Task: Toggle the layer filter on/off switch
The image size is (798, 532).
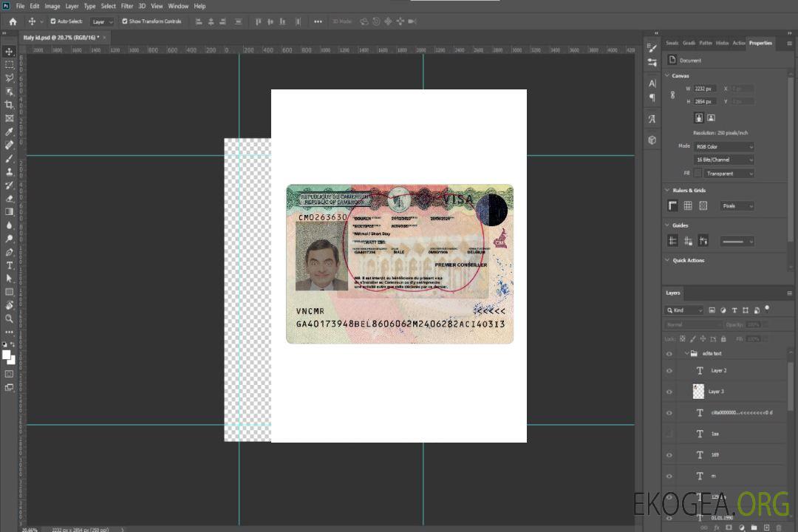Action: 767,309
